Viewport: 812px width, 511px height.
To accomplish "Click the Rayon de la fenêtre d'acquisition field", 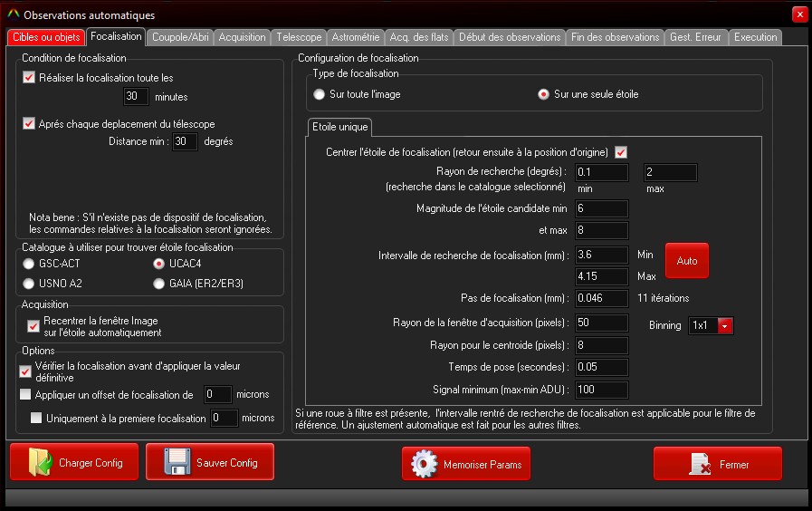I will tap(602, 323).
